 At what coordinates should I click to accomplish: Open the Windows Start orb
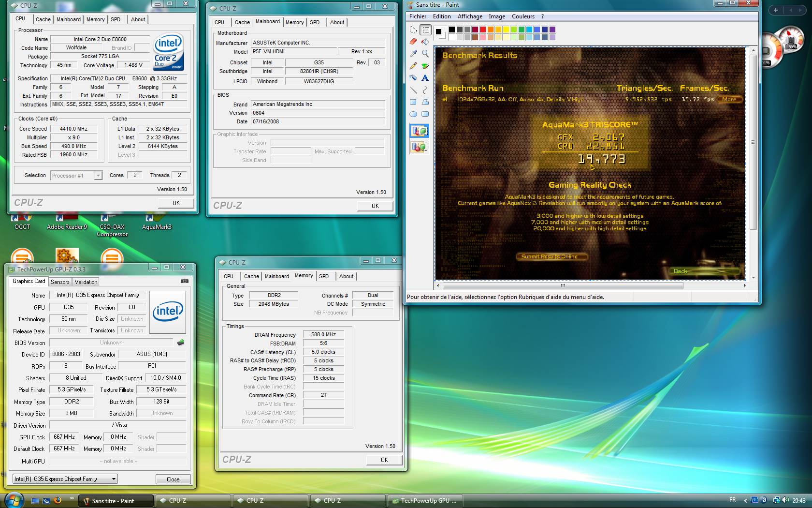13,500
